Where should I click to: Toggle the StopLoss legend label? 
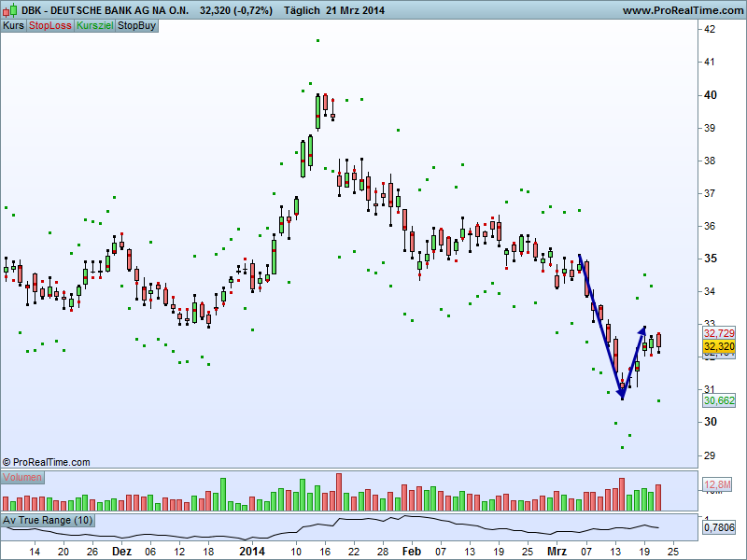tap(50, 26)
